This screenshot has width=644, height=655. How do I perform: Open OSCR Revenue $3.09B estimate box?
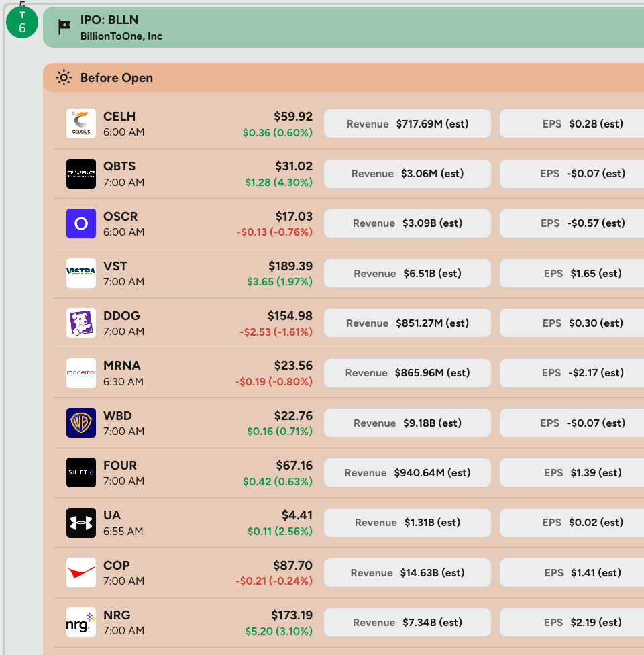[x=408, y=223]
